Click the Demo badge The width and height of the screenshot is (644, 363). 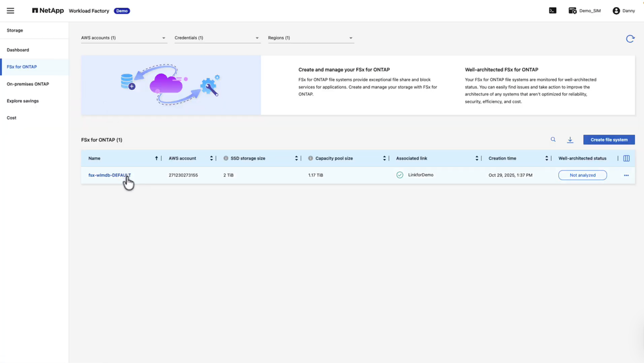[121, 11]
